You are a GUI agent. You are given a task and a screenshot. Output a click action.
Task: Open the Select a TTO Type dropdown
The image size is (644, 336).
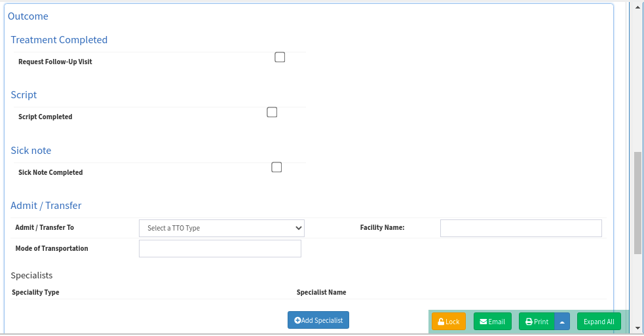(x=221, y=228)
